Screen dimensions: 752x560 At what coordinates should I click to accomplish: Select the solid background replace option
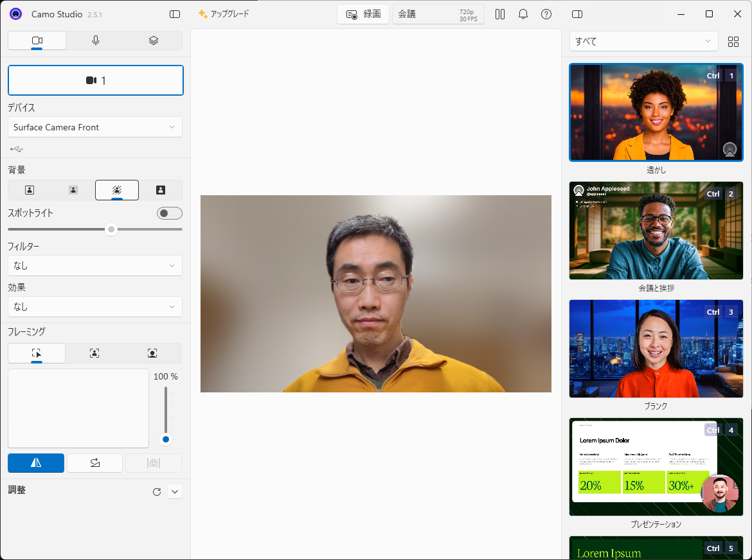[161, 190]
